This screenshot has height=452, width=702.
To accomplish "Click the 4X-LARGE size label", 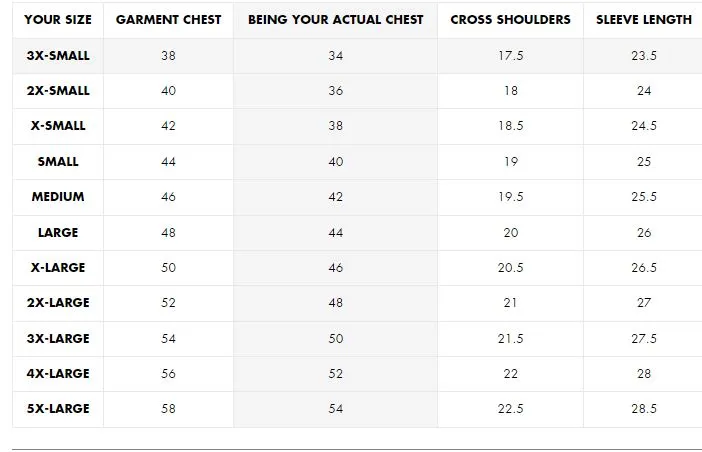I will (58, 374).
